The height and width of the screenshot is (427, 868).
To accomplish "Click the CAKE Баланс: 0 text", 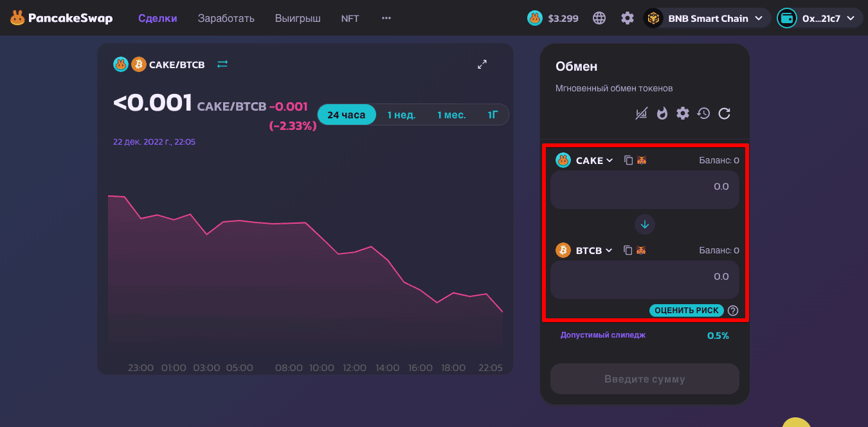I will [x=719, y=160].
